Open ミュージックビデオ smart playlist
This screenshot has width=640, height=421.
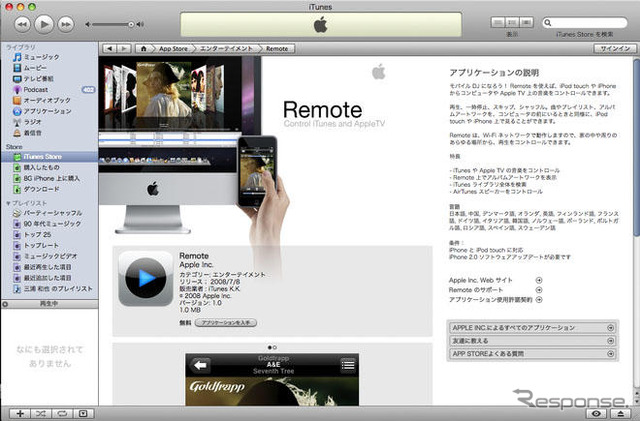point(49,256)
